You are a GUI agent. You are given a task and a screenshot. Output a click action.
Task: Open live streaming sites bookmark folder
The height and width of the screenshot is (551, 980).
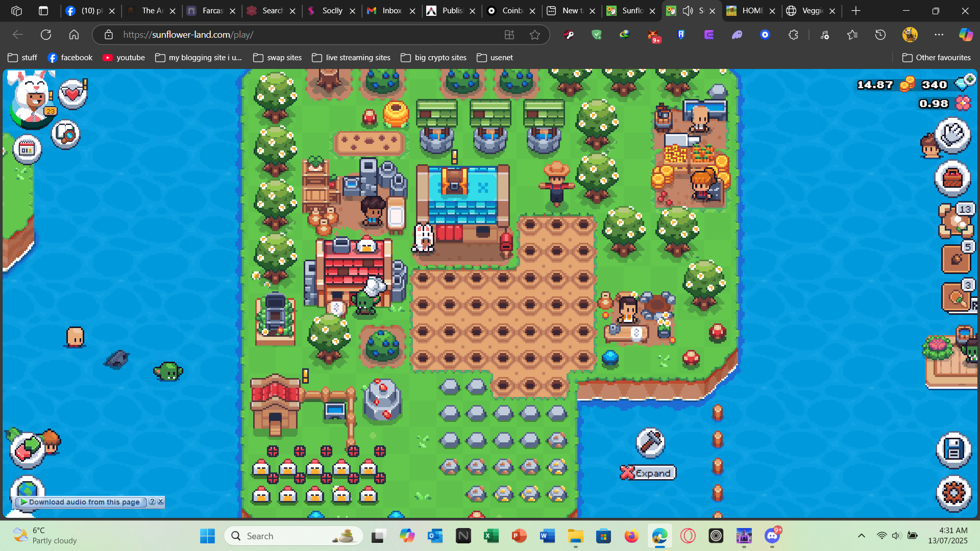click(x=352, y=58)
